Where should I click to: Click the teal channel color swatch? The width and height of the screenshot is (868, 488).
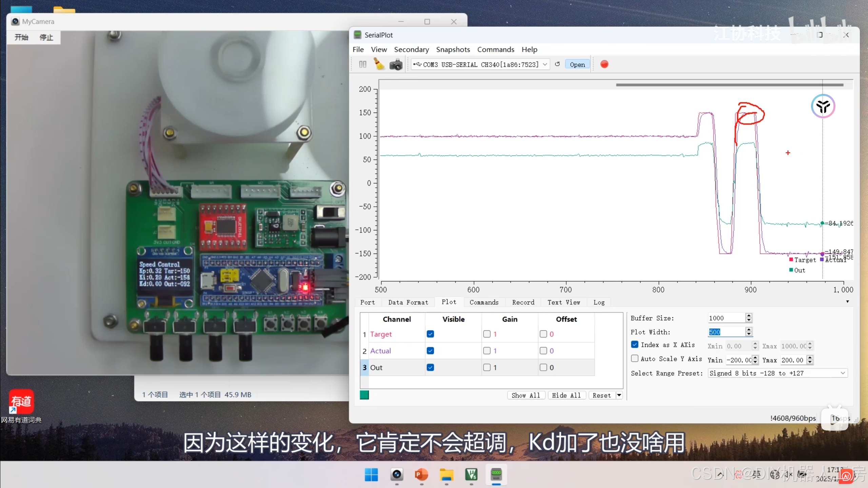tap(364, 395)
